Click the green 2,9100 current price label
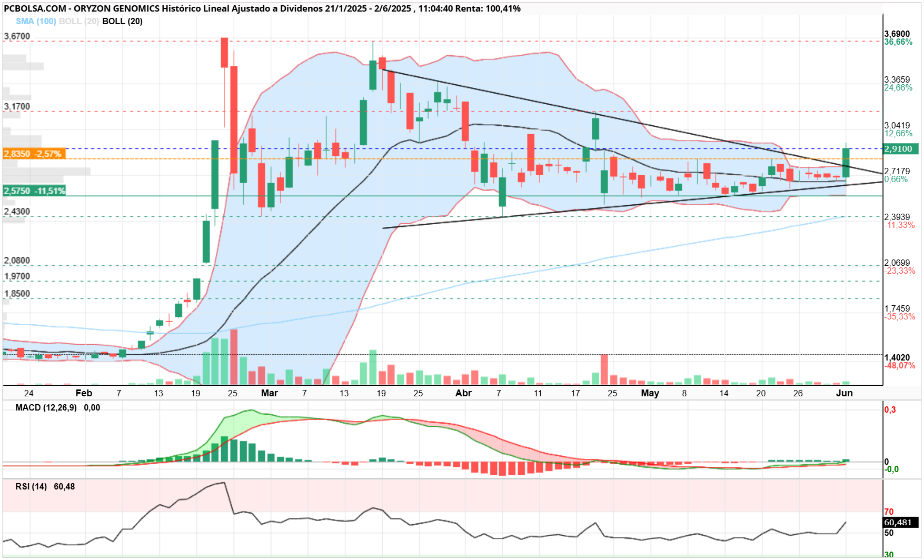 click(x=901, y=149)
